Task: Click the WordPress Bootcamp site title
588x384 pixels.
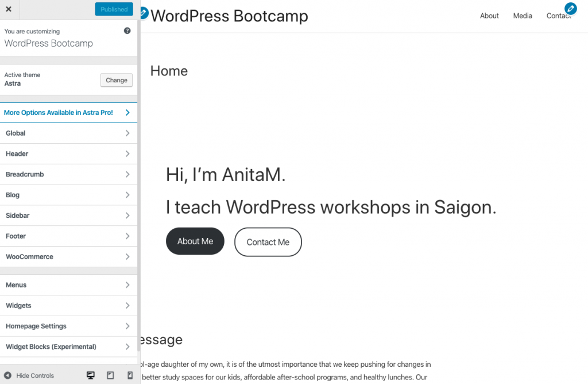Action: click(229, 16)
